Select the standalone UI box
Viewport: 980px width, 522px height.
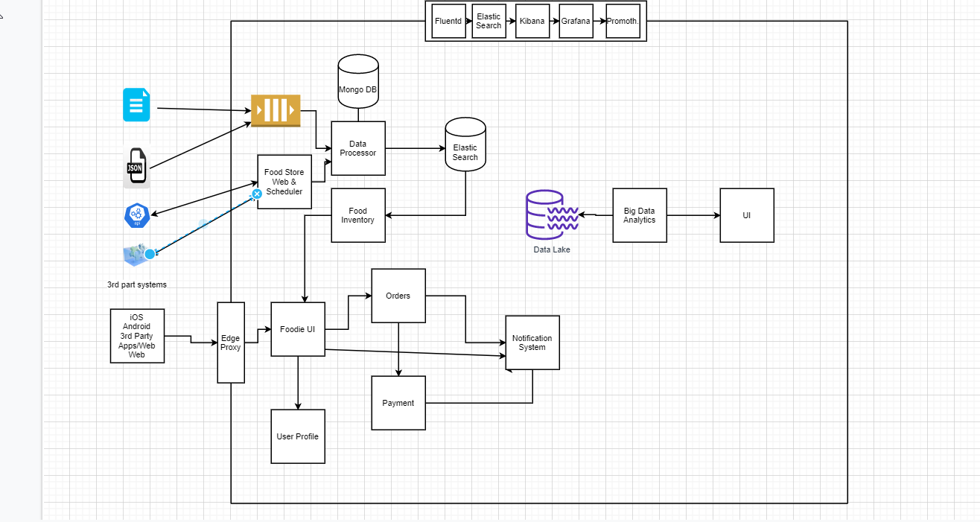tap(747, 215)
